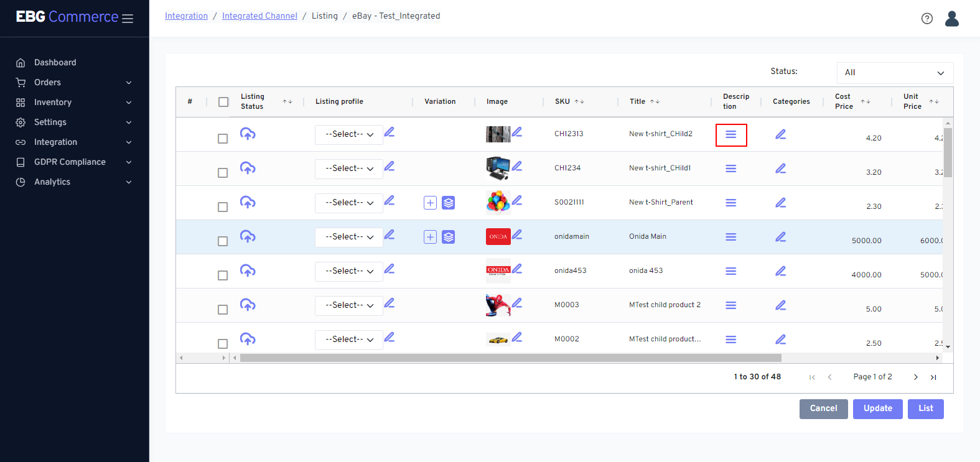Open Dashboard in sidebar
Image resolution: width=980 pixels, height=462 pixels.
pyautogui.click(x=55, y=63)
